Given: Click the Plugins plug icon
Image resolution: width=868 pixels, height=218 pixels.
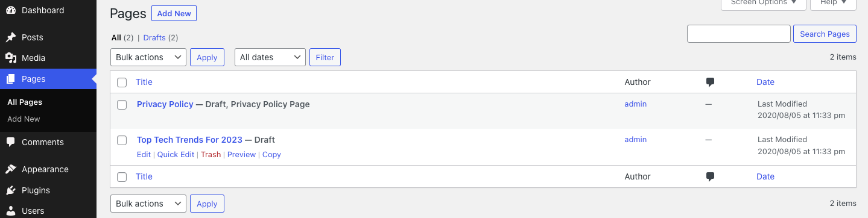Looking at the screenshot, I should 11,190.
